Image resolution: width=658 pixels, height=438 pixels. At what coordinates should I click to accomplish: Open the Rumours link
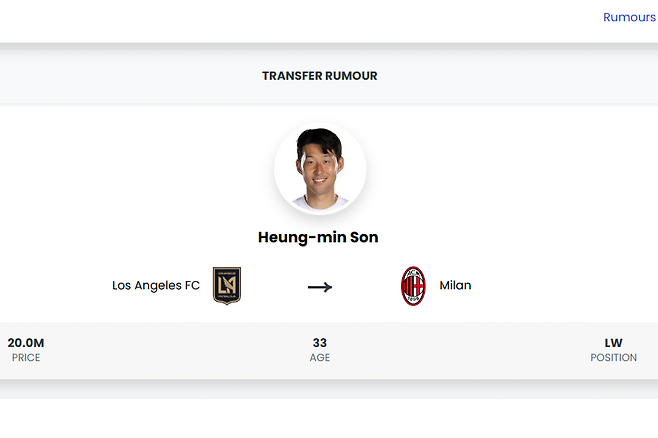click(629, 17)
